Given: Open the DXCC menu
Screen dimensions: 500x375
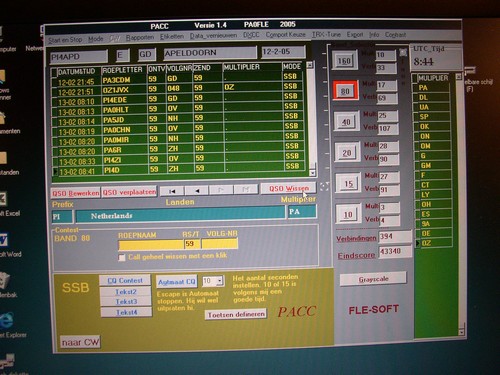Looking at the screenshot, I should click(251, 35).
